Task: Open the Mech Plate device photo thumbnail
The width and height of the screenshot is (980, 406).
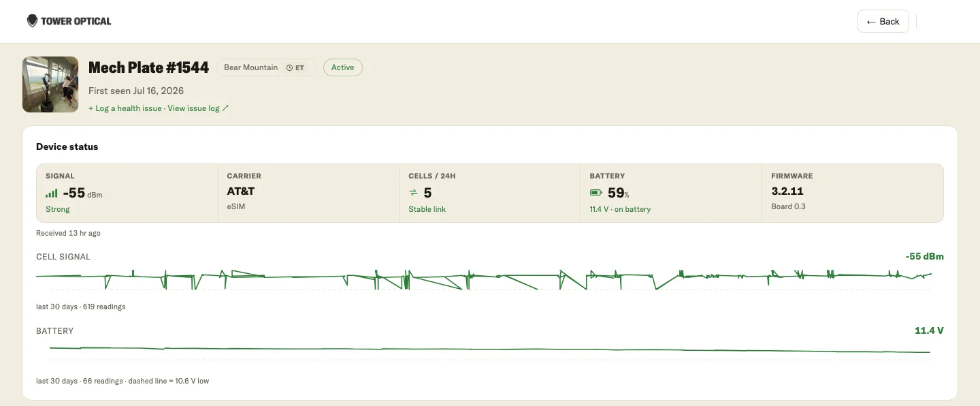Action: tap(50, 84)
